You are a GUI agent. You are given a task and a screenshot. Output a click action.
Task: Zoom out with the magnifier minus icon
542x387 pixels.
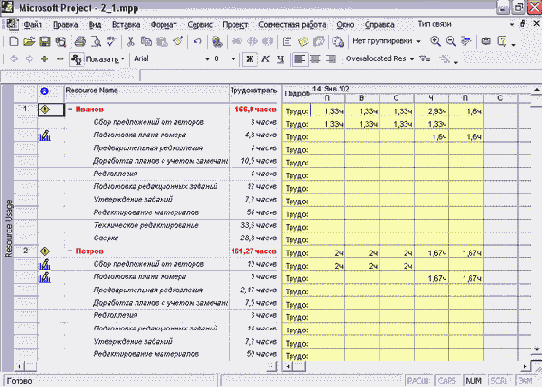451,41
